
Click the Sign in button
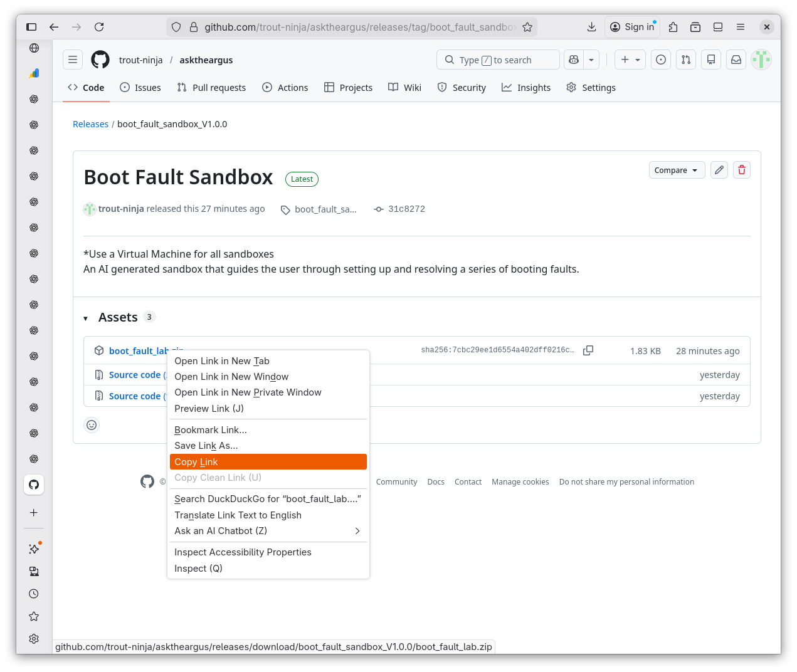[x=632, y=27]
